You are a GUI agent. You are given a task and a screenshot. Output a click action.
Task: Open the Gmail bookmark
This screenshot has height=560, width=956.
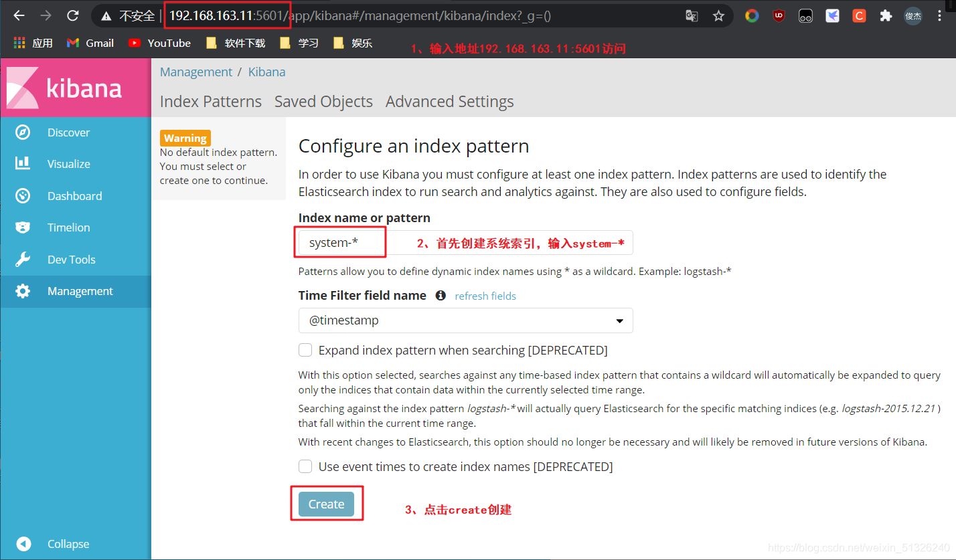(x=90, y=43)
